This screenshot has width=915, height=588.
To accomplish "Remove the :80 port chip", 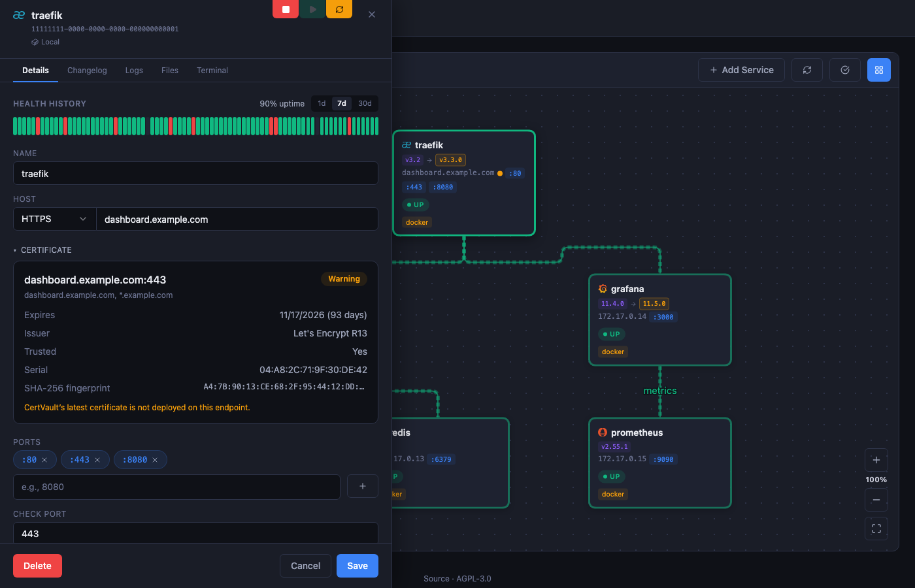I will tap(44, 460).
